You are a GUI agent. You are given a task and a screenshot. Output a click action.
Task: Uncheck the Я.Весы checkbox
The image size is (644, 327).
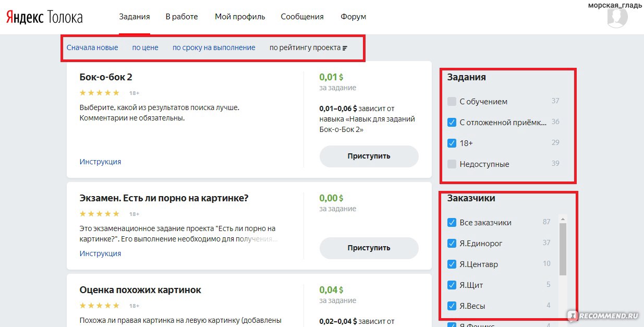452,306
